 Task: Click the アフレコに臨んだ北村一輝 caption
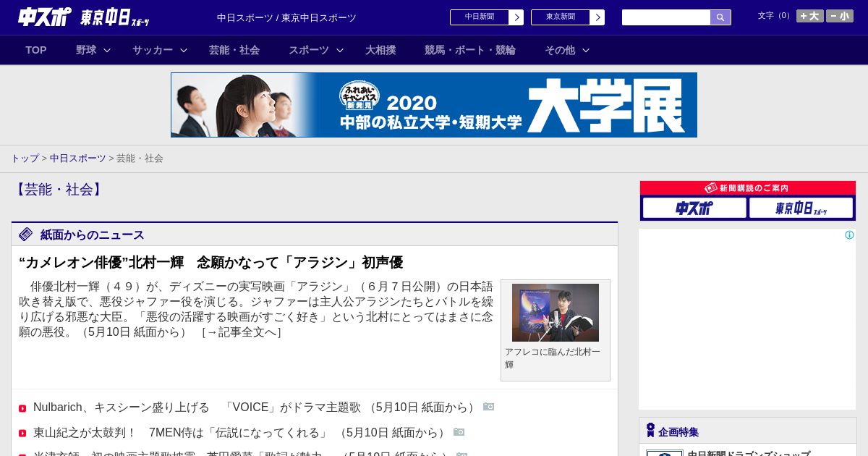553,358
